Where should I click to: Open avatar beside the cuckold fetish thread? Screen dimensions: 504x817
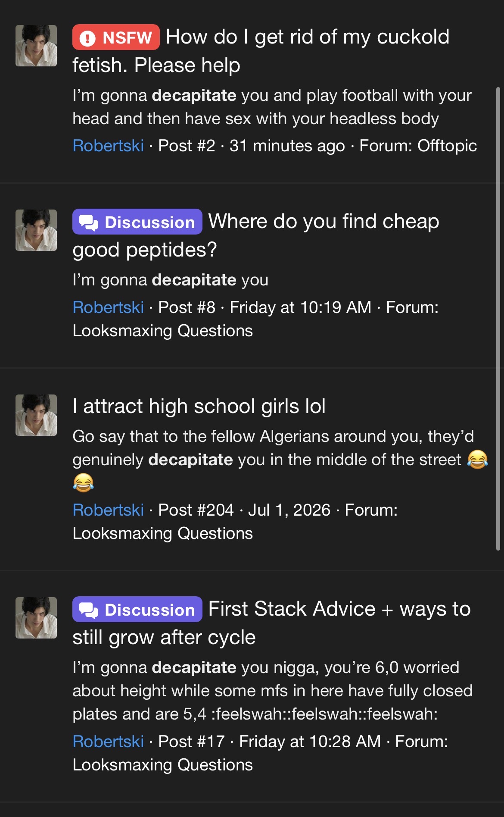pyautogui.click(x=36, y=46)
